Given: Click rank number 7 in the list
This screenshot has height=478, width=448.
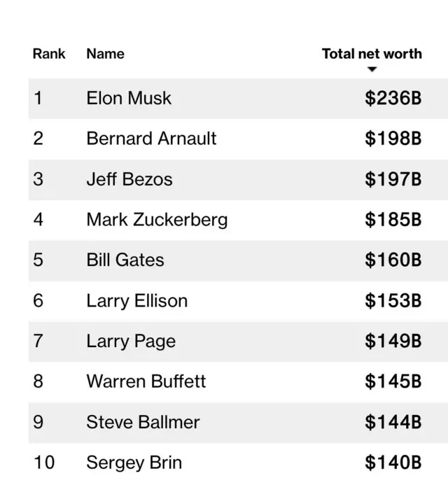Looking at the screenshot, I should point(38,342).
